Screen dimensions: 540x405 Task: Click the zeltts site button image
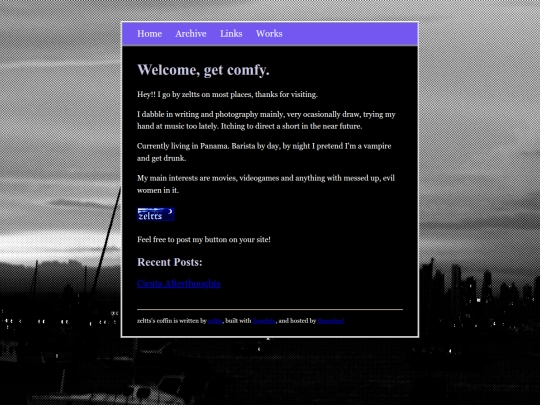click(156, 214)
